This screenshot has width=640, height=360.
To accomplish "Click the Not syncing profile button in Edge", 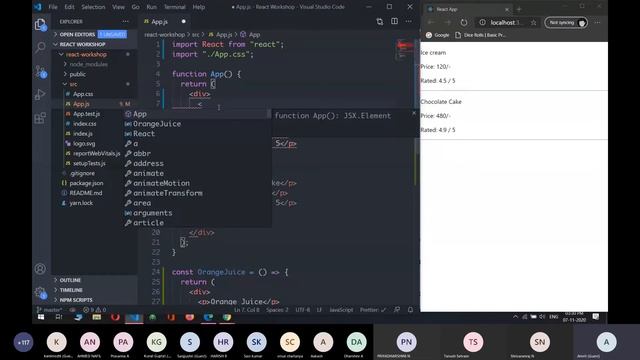I will [x=567, y=23].
